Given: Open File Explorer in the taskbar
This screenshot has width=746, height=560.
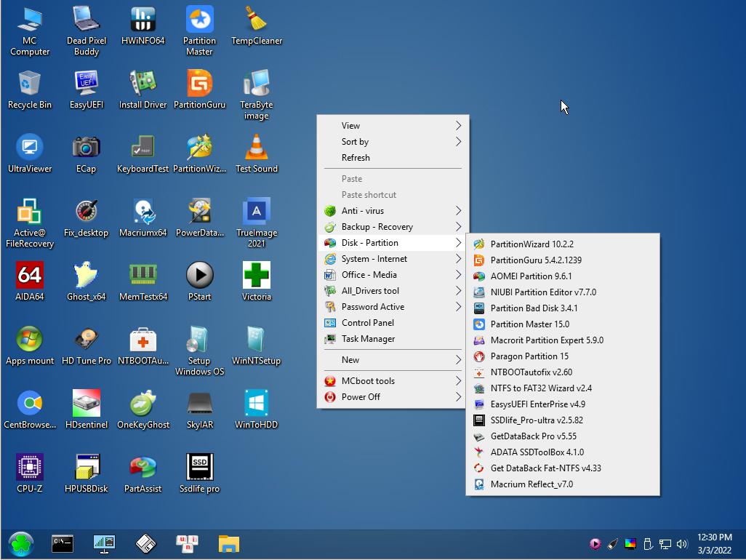Looking at the screenshot, I should [229, 543].
